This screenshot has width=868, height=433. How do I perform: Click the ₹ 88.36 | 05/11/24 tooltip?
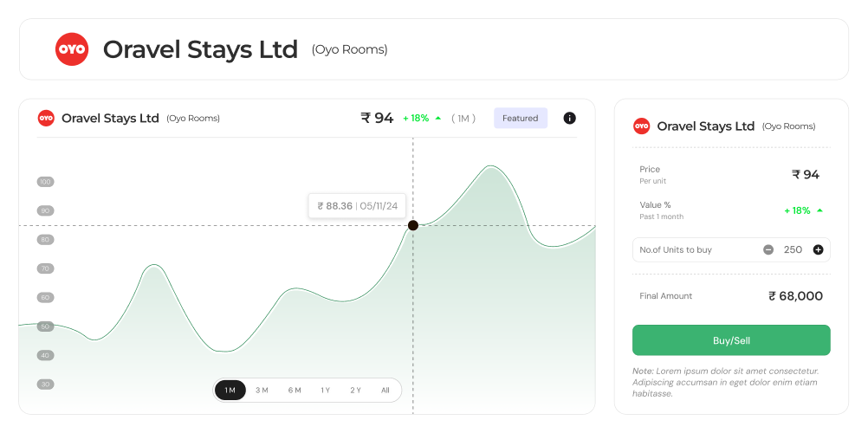coord(357,206)
